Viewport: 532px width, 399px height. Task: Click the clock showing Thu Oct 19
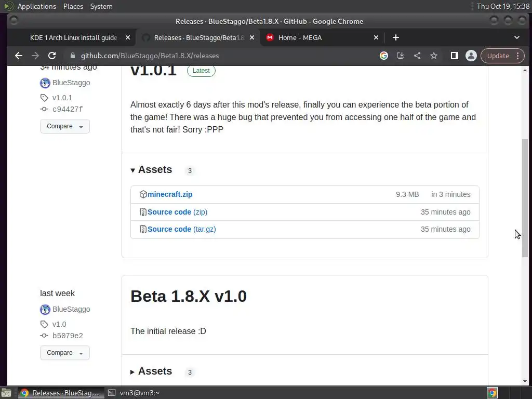503,6
